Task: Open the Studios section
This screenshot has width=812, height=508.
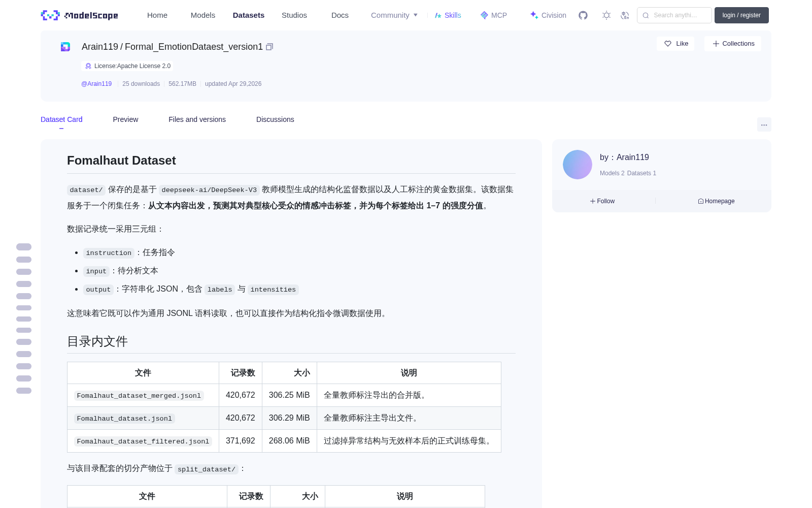Action: pyautogui.click(x=294, y=15)
